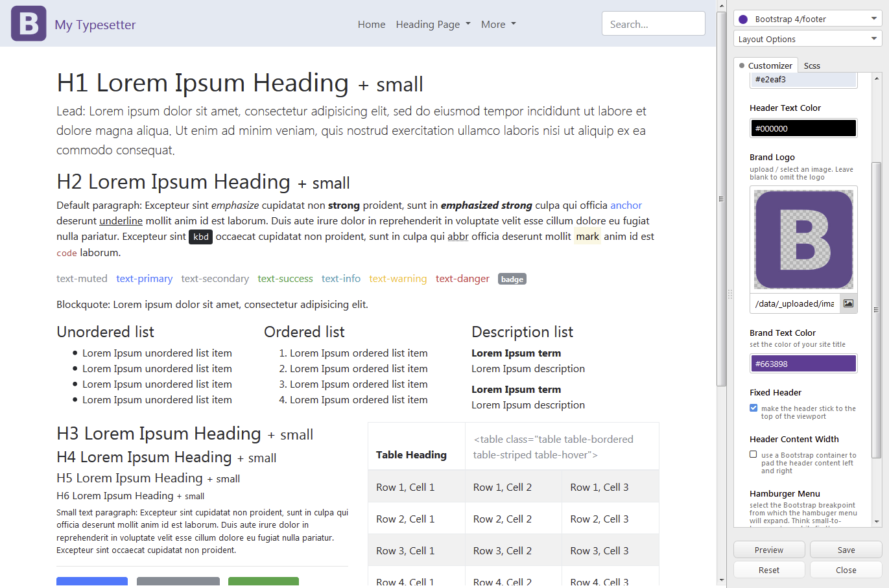This screenshot has height=588, width=889.
Task: Follow the blue anchor hyperlink in the paragraph
Action: tap(626, 205)
